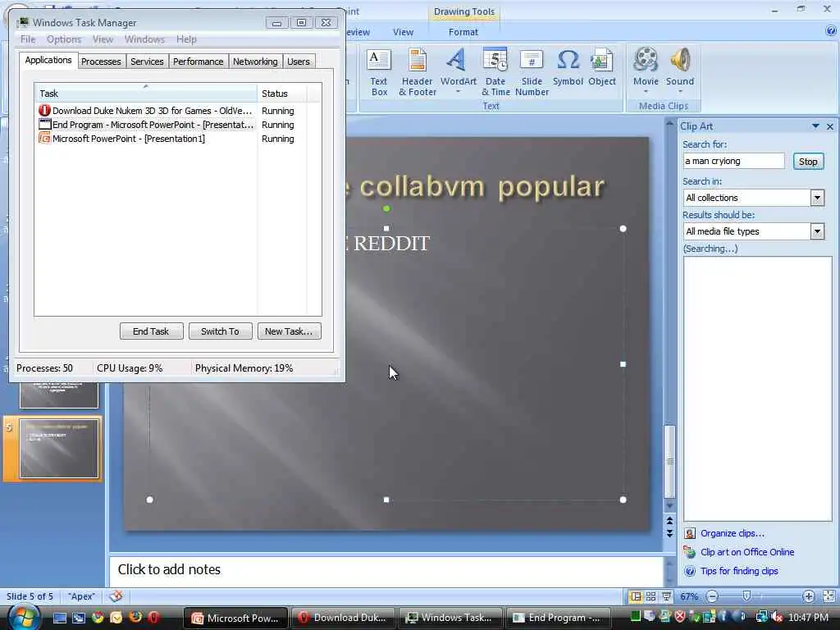Image resolution: width=840 pixels, height=630 pixels.
Task: Open PowerPoint Help question mark icon
Action: coord(831,31)
